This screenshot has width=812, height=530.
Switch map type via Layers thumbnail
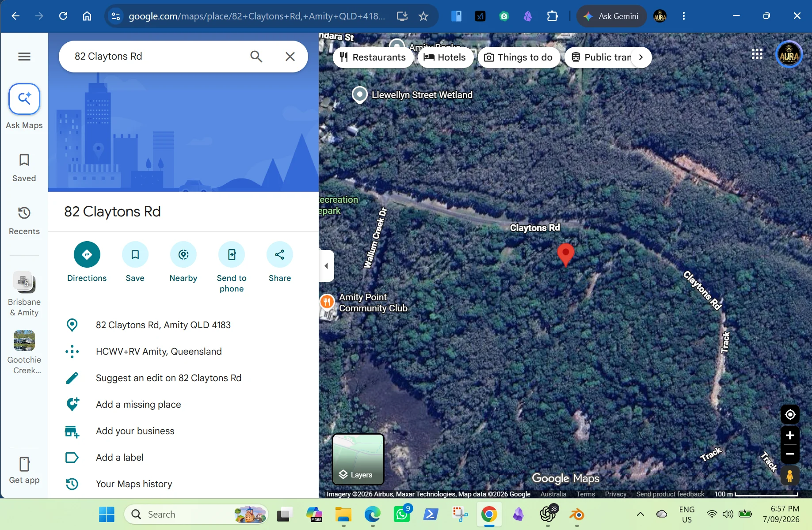(x=358, y=459)
